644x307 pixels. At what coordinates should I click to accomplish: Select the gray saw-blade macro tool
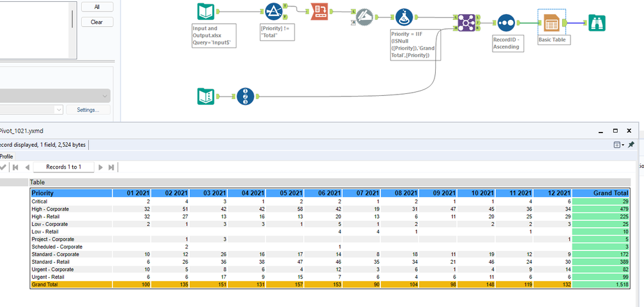[x=364, y=17]
